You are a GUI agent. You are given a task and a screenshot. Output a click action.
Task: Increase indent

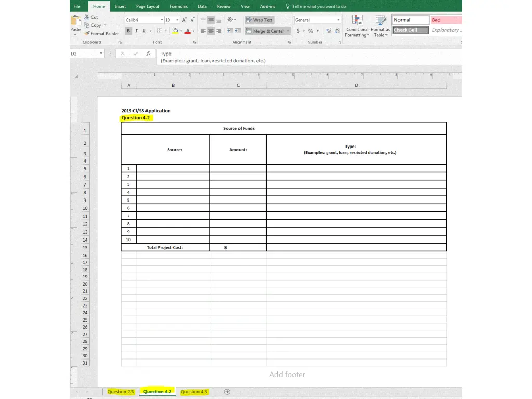pyautogui.click(x=238, y=31)
